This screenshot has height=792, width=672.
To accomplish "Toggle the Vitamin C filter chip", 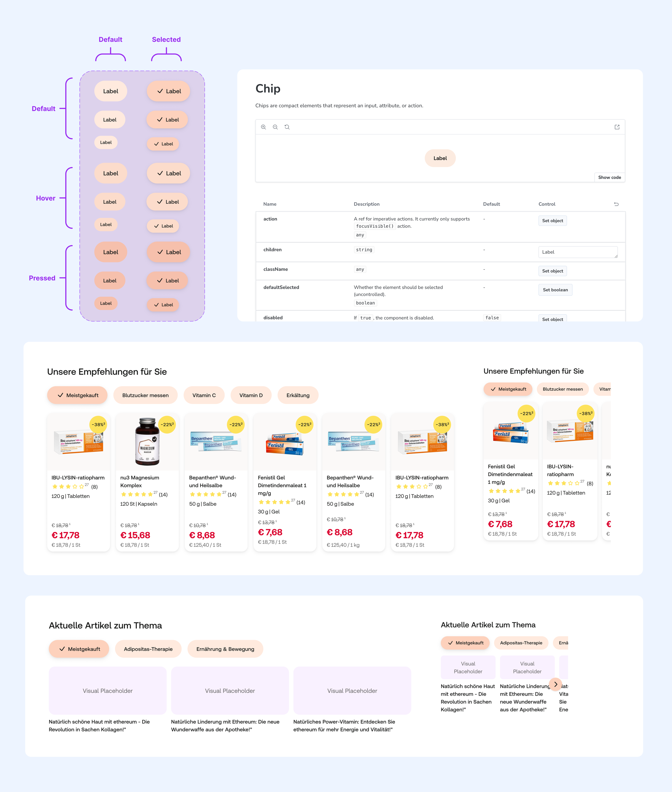I will pyautogui.click(x=204, y=395).
